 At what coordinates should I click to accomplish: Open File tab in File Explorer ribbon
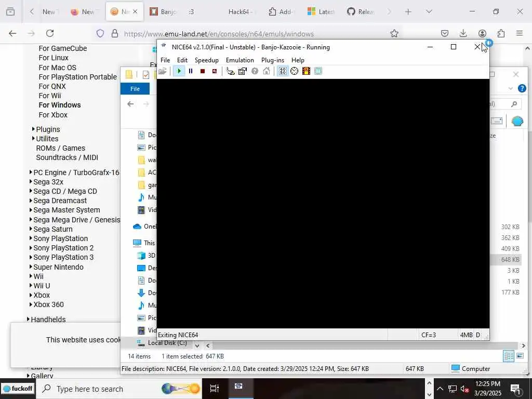(x=135, y=88)
